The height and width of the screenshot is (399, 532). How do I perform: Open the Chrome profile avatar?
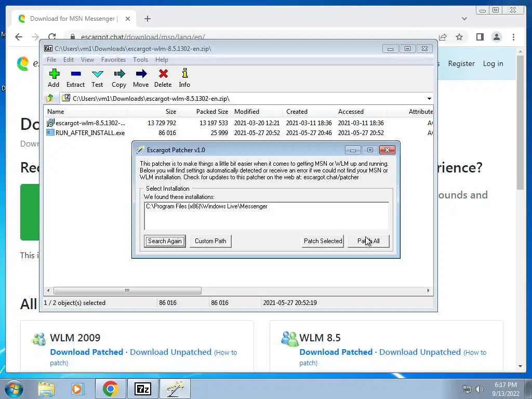pos(497,37)
